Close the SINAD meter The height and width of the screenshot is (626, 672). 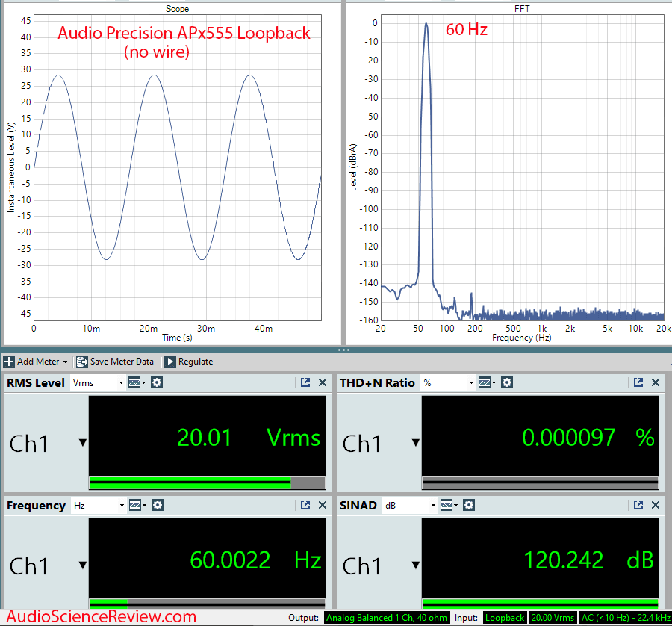coord(656,505)
